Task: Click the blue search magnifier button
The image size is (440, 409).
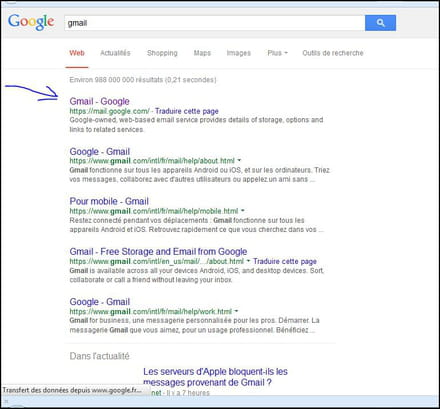Action: (x=380, y=23)
